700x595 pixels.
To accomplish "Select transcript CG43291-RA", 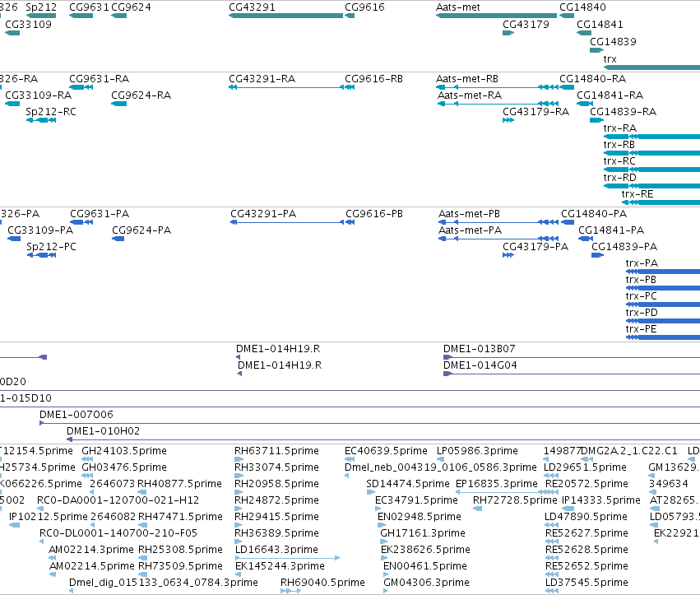I will pos(262,79).
